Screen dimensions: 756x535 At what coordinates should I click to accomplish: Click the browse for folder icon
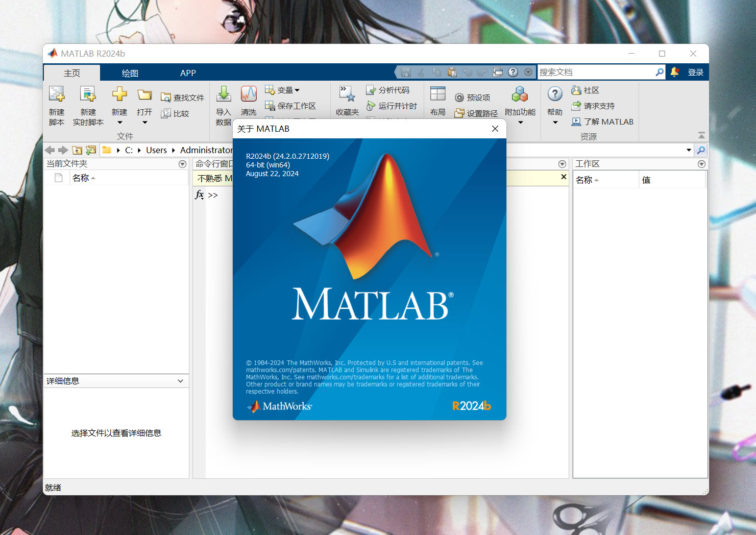(91, 150)
